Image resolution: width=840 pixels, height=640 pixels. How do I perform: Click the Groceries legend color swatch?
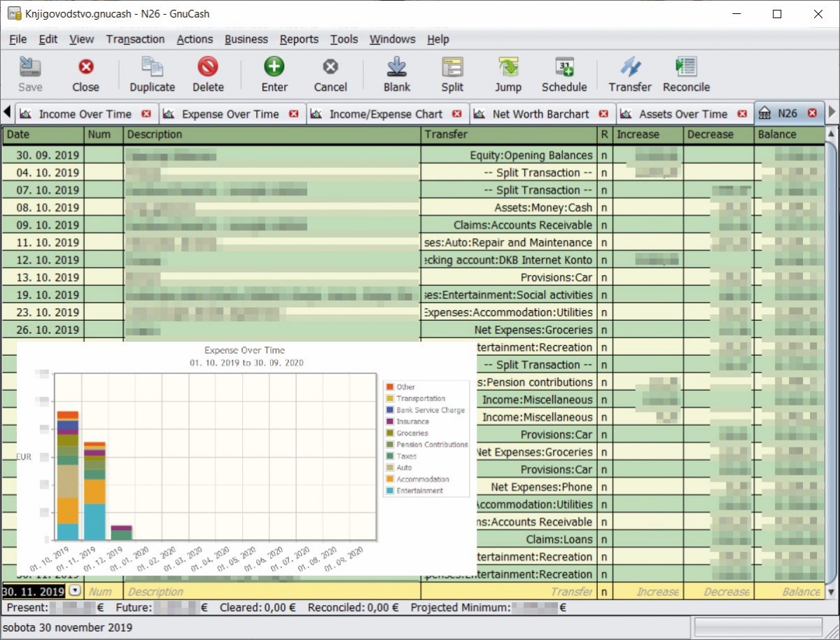390,433
